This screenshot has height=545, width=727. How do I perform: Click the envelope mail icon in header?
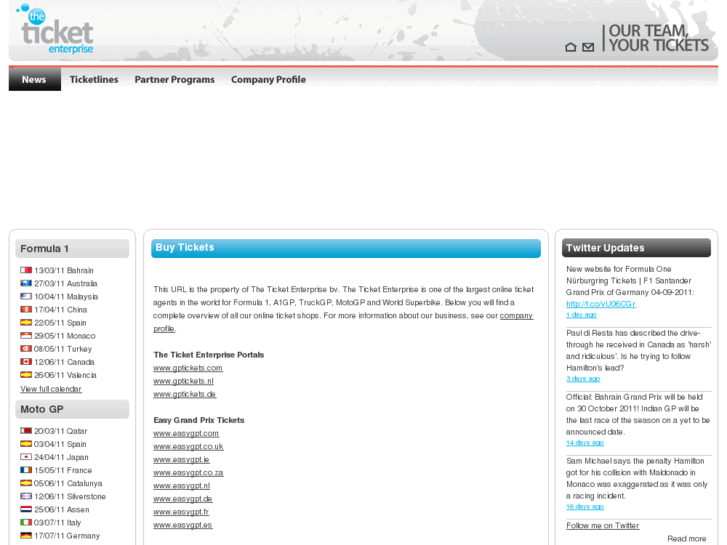588,47
